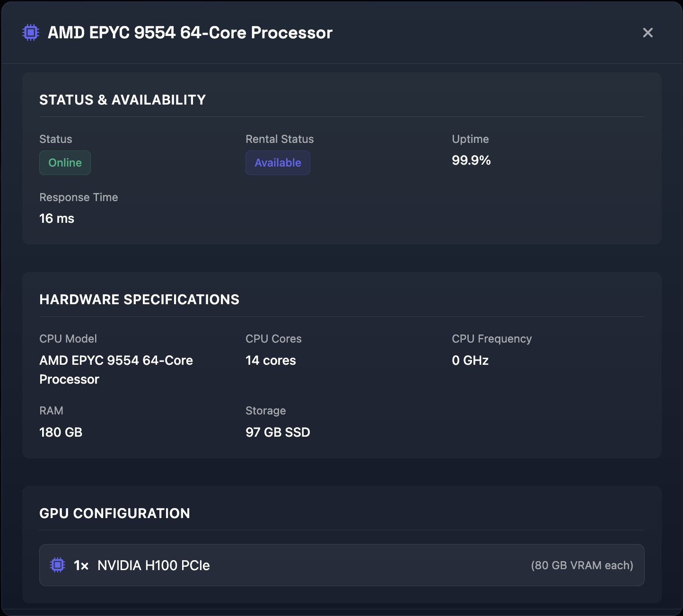Click the 14 cores CPU value

tap(271, 360)
